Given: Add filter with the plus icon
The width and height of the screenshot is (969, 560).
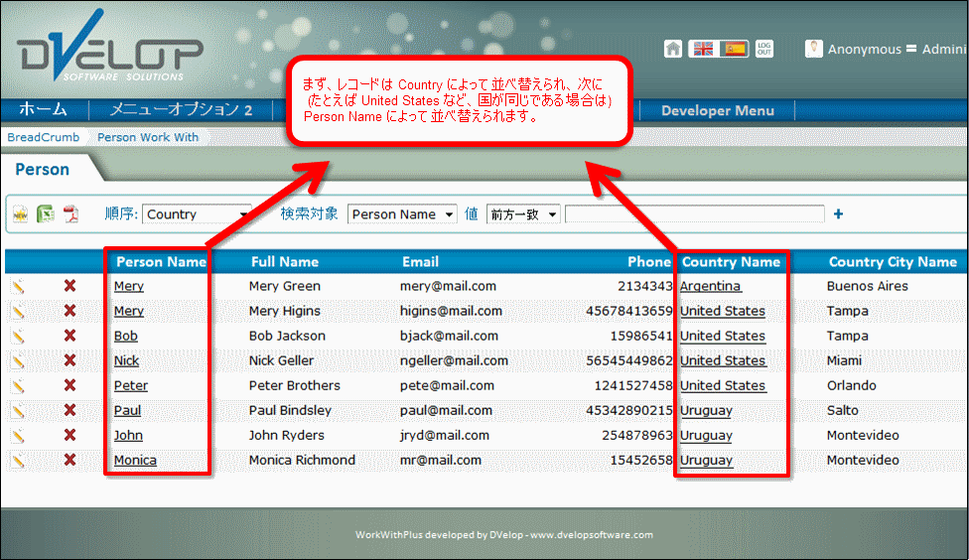Looking at the screenshot, I should click(838, 213).
